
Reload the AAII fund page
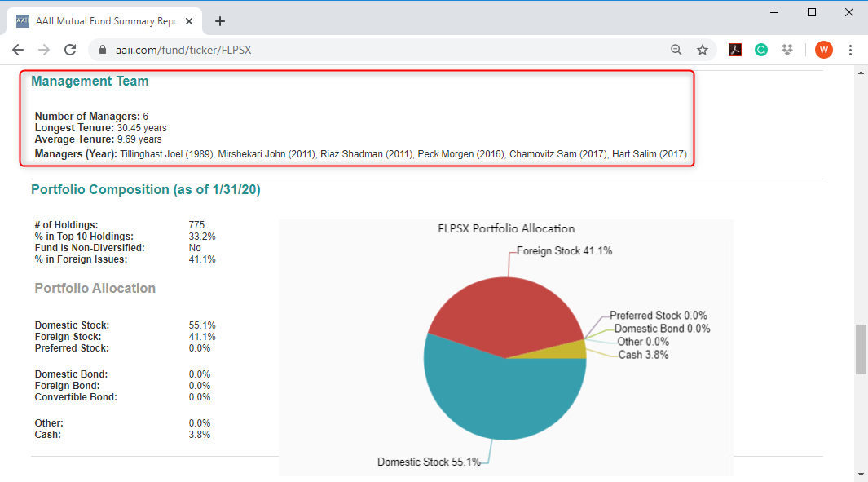(70, 50)
